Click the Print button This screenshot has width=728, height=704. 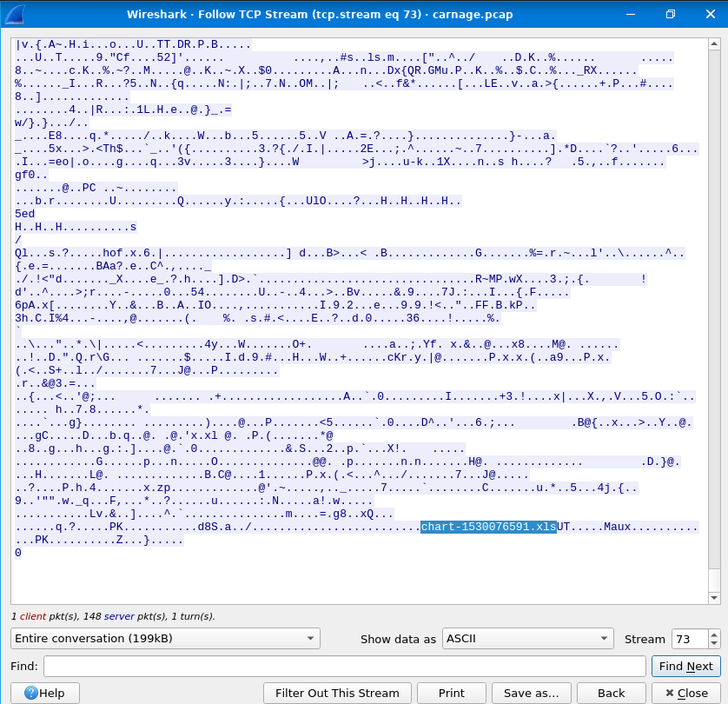tap(451, 693)
